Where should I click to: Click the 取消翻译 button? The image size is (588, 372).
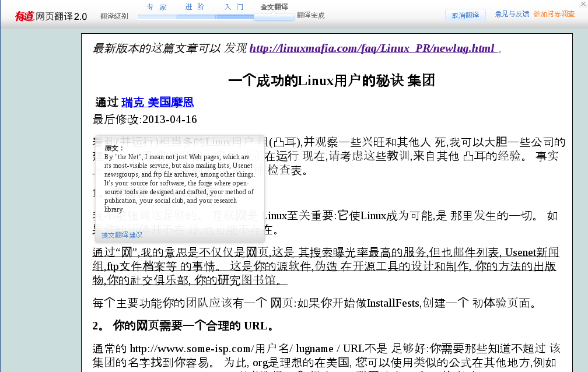pos(466,15)
